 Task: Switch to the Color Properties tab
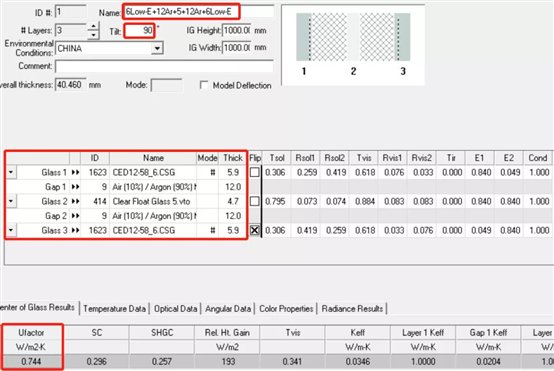pyautogui.click(x=286, y=309)
